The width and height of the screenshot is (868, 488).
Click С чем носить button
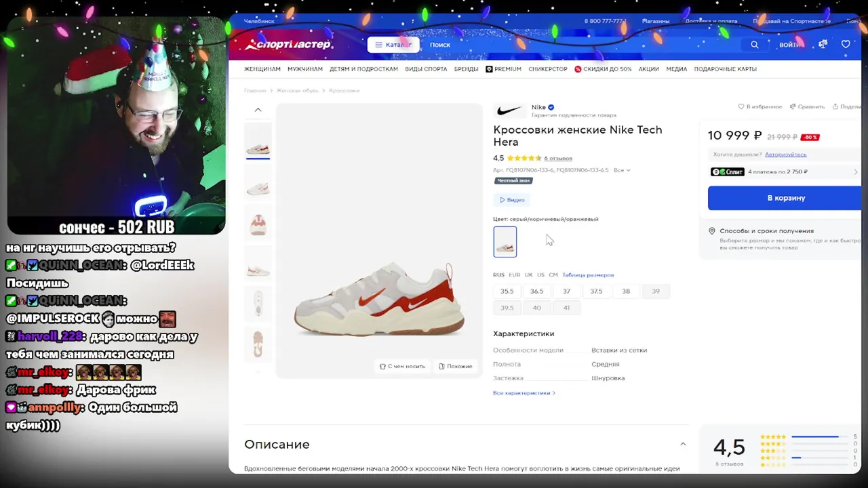(x=402, y=366)
